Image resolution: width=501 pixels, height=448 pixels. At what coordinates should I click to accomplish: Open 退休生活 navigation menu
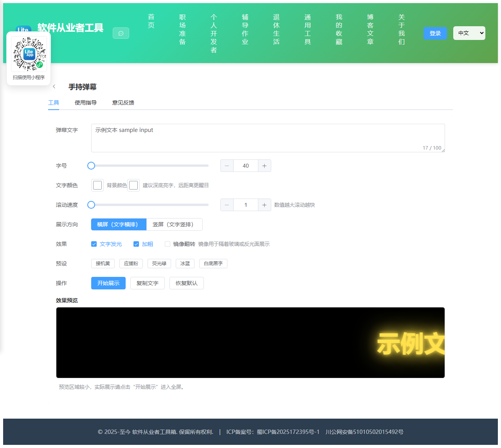click(276, 29)
